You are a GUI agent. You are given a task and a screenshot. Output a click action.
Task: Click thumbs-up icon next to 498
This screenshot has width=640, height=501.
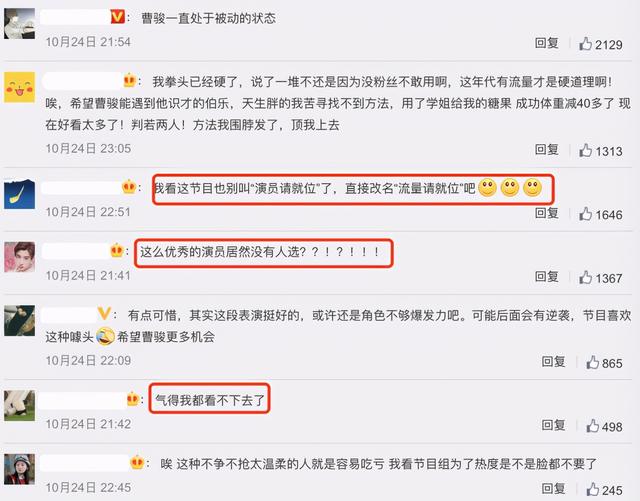point(593,425)
